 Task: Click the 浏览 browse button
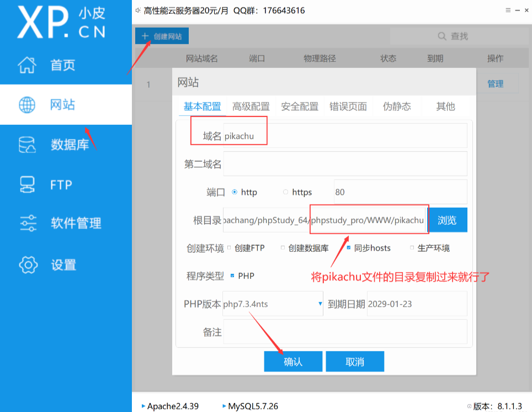[447, 220]
